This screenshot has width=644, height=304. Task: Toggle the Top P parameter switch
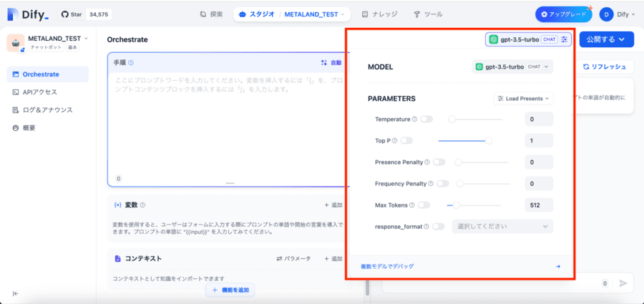coord(406,141)
